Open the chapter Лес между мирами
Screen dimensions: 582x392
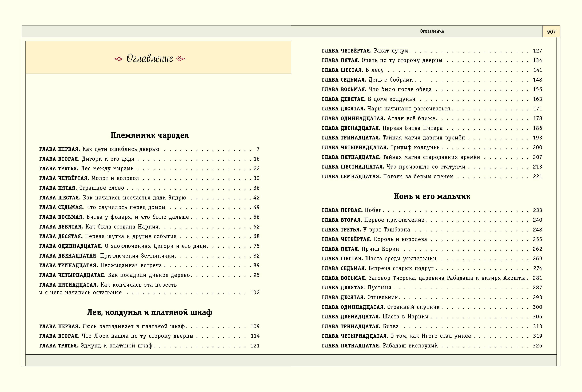[x=107, y=169]
